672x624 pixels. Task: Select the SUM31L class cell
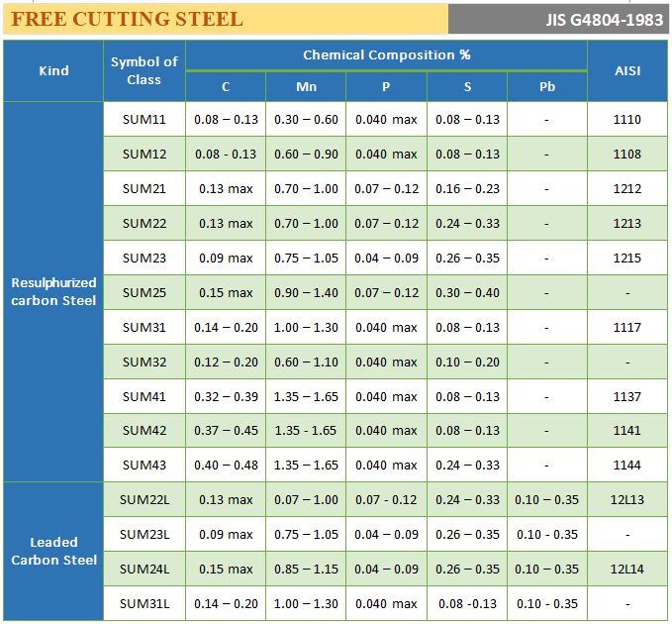[144, 604]
